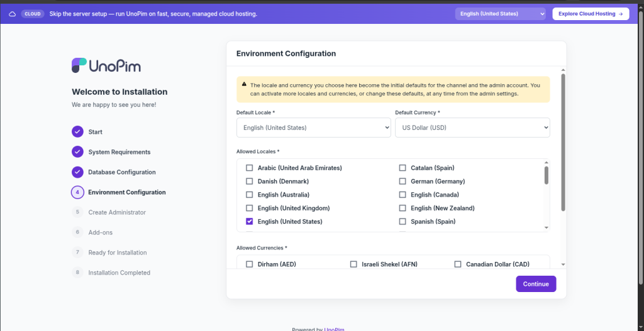This screenshot has height=331, width=644.
Task: Check Israeli Shekel (AFN) currency
Action: [353, 264]
